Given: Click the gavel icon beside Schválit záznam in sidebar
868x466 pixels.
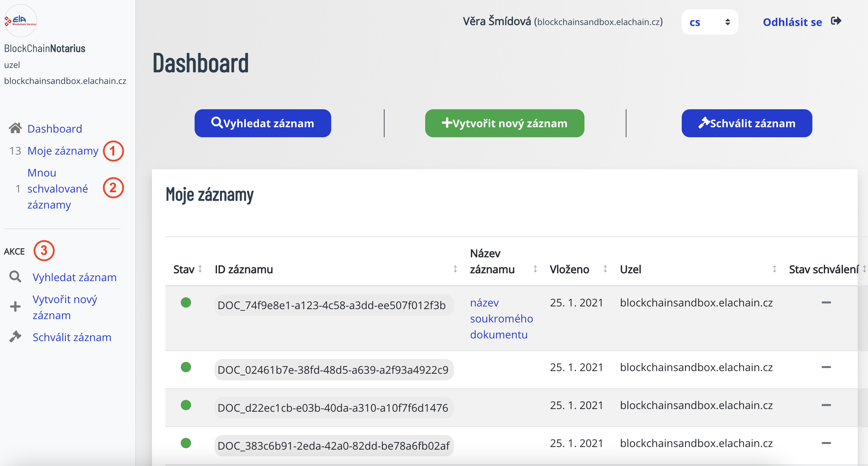Looking at the screenshot, I should 15,337.
